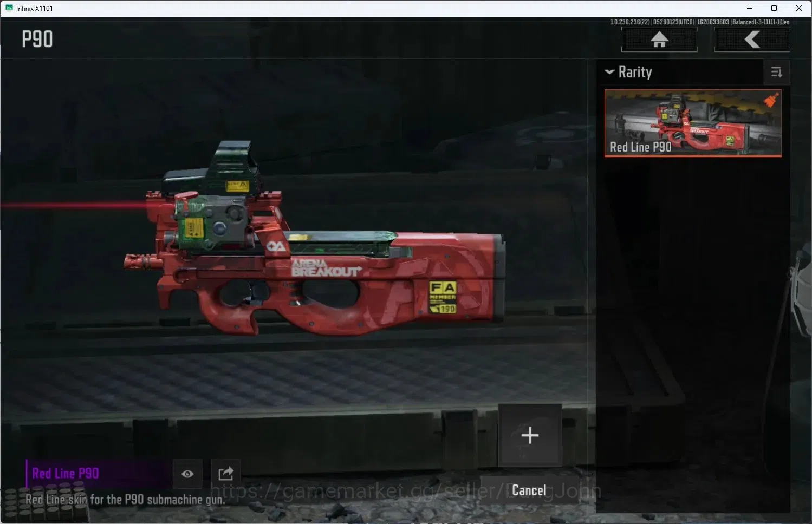The height and width of the screenshot is (524, 812).
Task: Click the P90 weapon title
Action: [37, 39]
